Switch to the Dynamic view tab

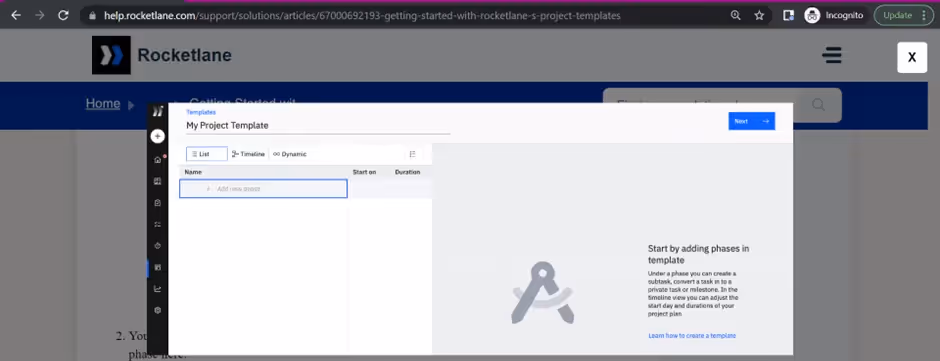click(290, 154)
